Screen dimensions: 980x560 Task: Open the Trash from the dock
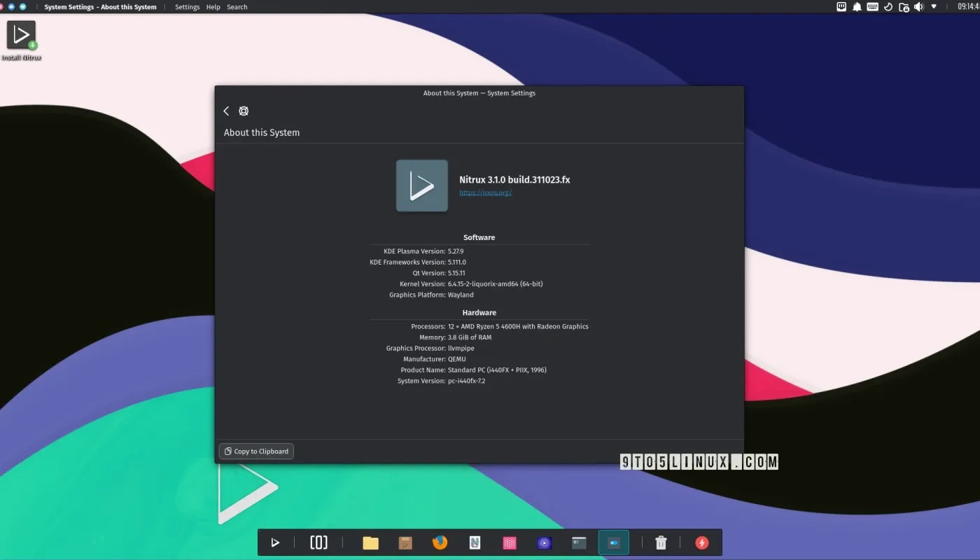pos(660,542)
